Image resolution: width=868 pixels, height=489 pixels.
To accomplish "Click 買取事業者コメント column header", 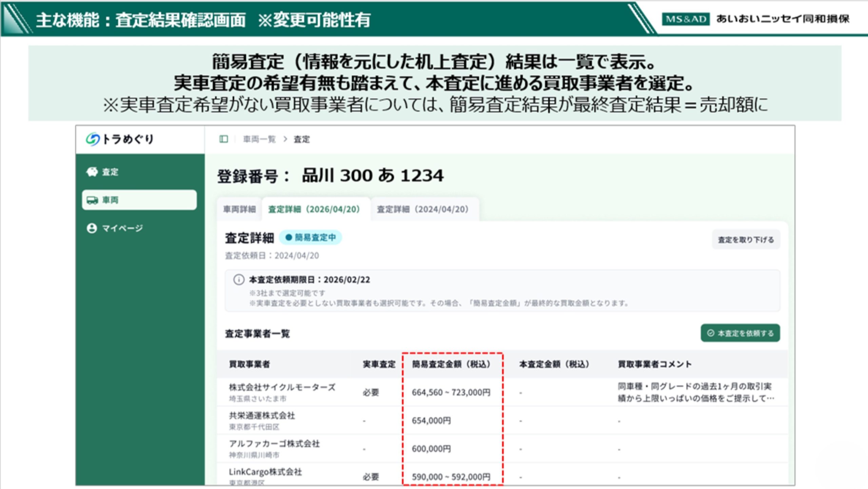I will pyautogui.click(x=655, y=364).
